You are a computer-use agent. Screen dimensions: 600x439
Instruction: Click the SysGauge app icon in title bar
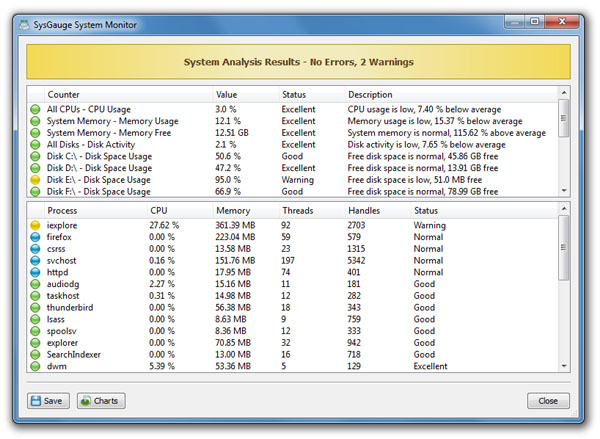tap(24, 25)
